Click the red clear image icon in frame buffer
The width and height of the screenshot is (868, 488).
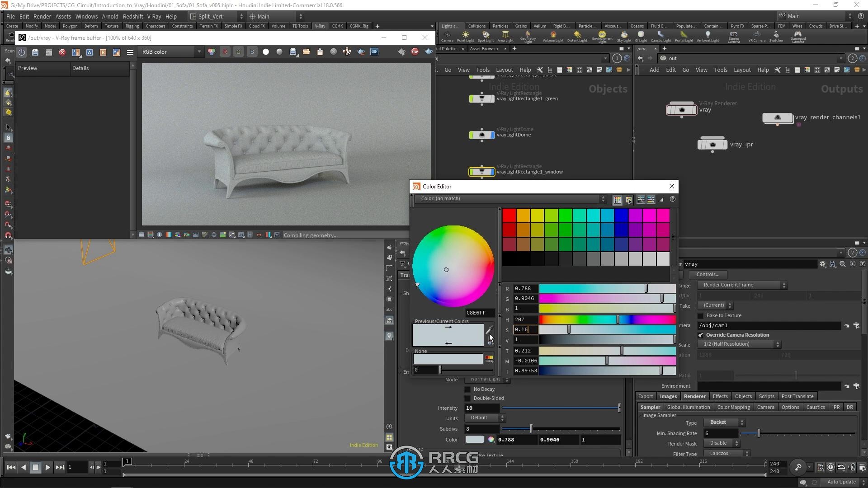point(62,52)
